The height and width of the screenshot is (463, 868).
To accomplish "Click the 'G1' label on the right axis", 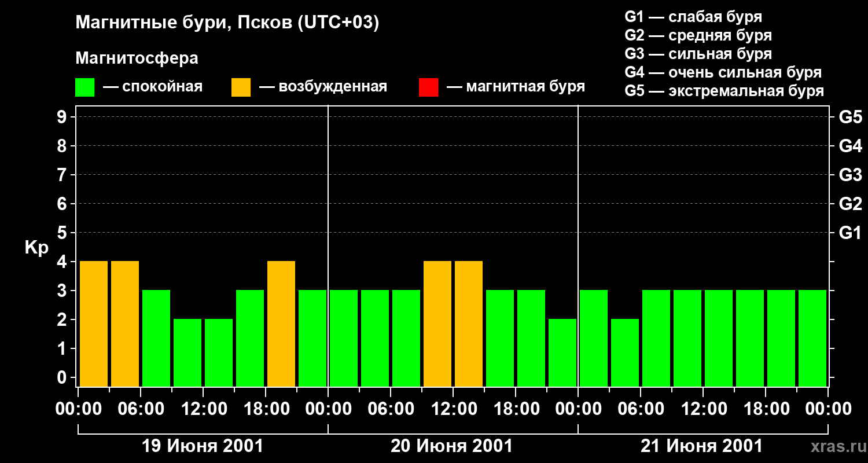I will (851, 233).
